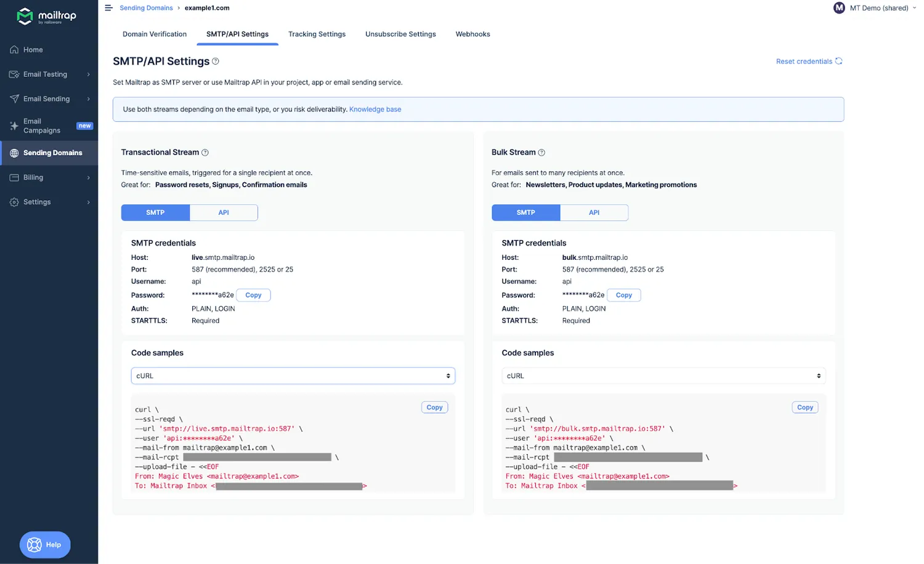Click the help icon beside SMTP/API Settings heading
924x564 pixels.
(x=216, y=62)
